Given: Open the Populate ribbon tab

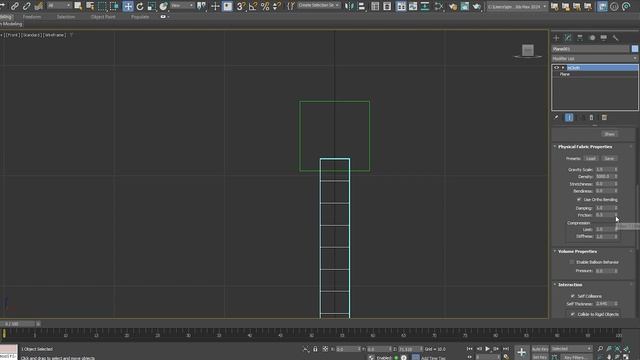Looking at the screenshot, I should point(140,17).
